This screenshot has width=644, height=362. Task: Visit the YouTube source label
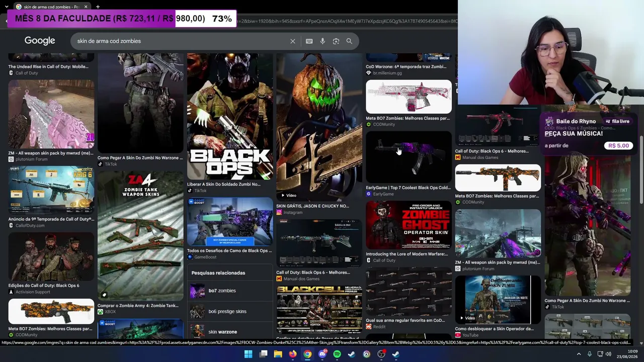pyautogui.click(x=470, y=335)
